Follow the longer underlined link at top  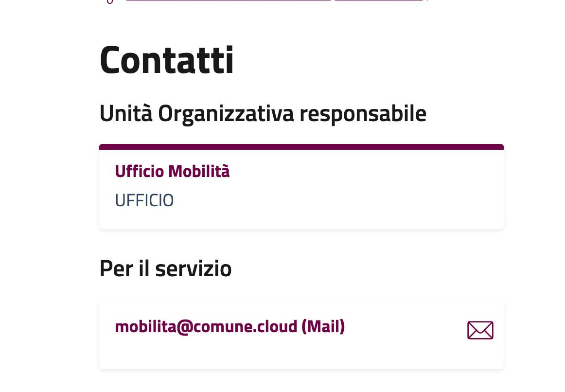[x=229, y=0]
